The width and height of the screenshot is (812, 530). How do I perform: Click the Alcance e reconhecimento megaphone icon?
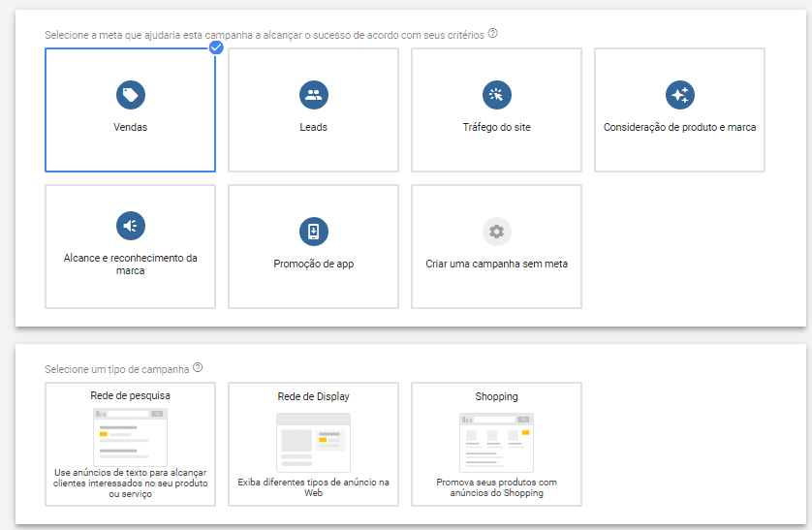click(x=130, y=226)
